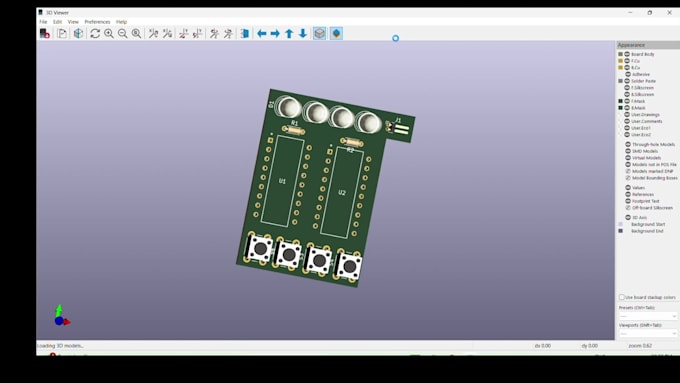This screenshot has height=383, width=680.
Task: Open the Presets dropdown
Action: coord(648,316)
